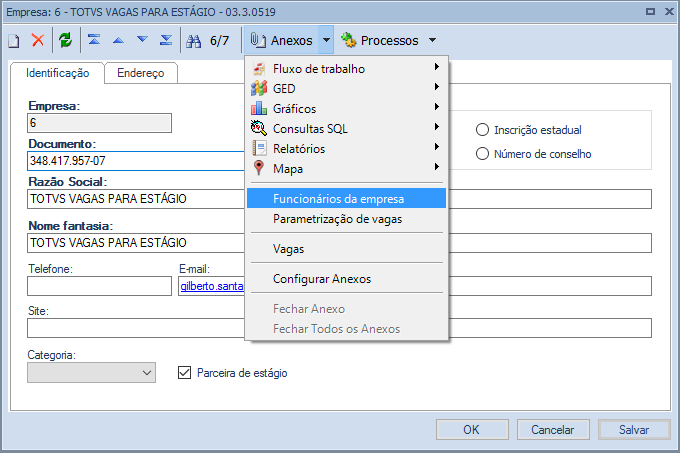Switch to the Identificação tab
Screen dimensions: 680x453
click(x=57, y=73)
